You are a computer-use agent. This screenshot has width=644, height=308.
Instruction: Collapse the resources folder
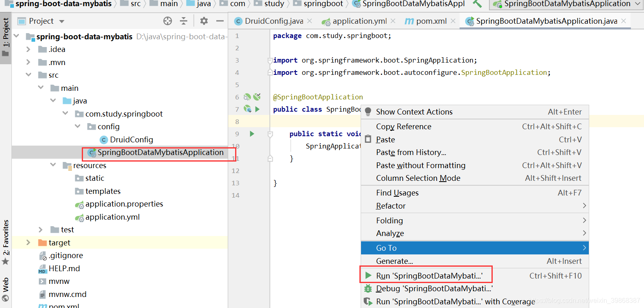tap(53, 165)
